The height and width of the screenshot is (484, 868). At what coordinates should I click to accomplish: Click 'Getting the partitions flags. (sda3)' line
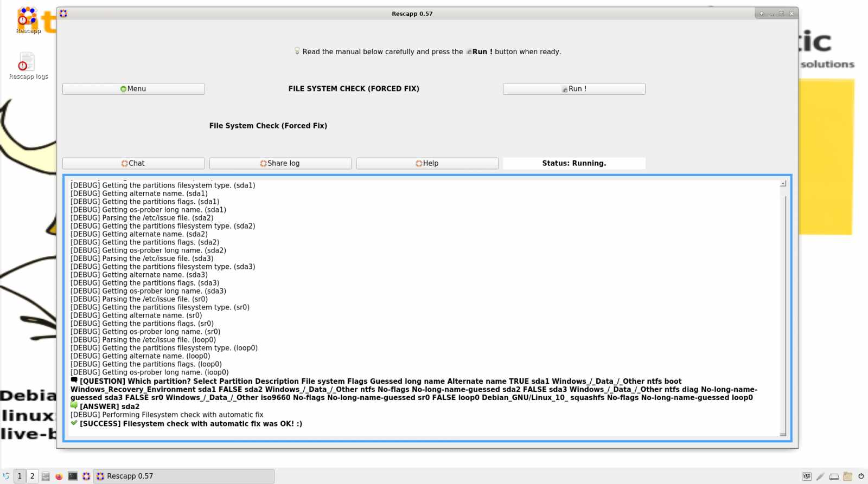[x=145, y=283]
